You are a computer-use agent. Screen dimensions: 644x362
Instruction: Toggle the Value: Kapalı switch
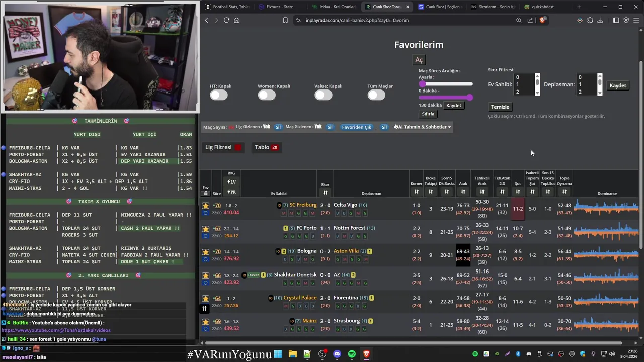(x=324, y=95)
